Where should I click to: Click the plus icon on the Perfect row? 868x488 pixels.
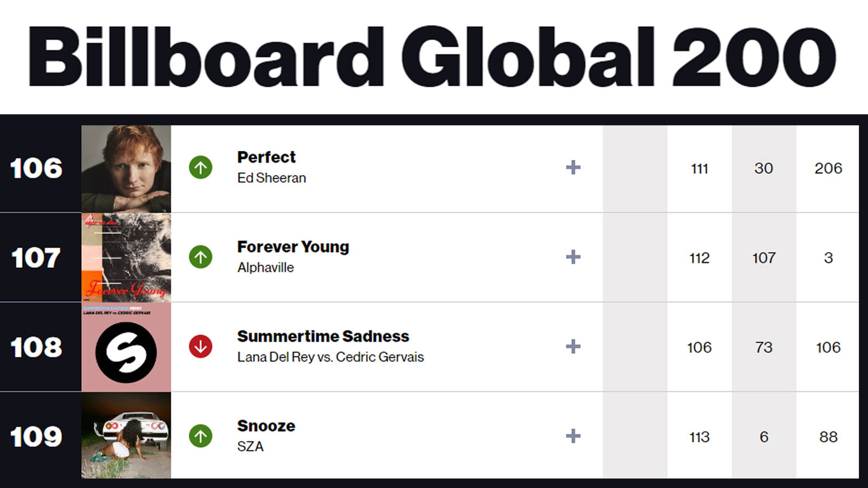(x=573, y=168)
